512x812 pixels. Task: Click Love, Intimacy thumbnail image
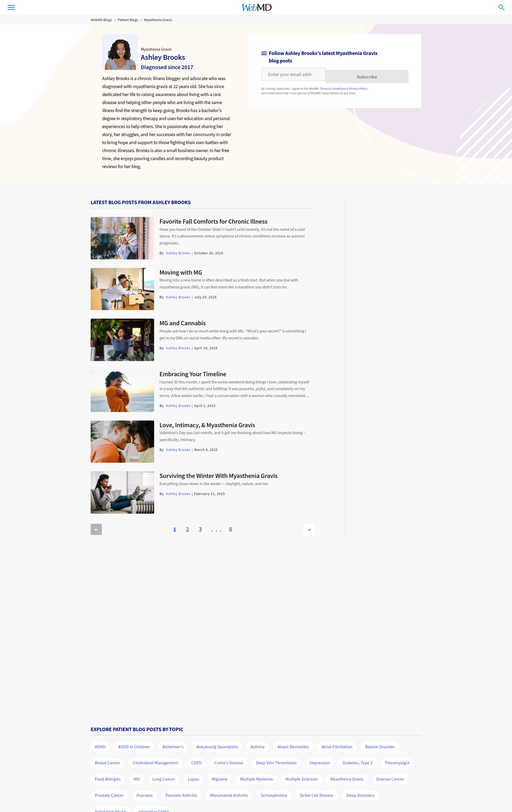coord(122,442)
